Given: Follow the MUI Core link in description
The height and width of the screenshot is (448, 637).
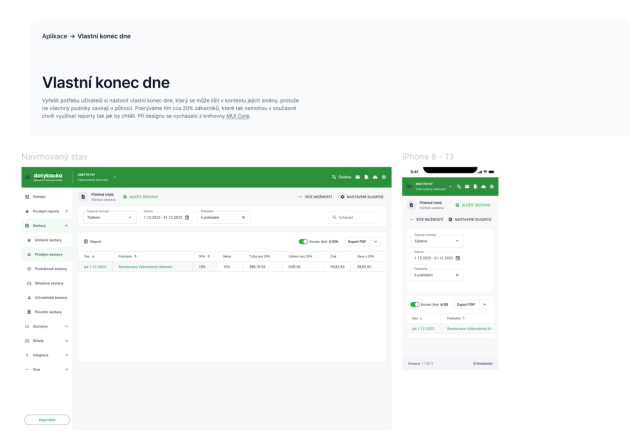Looking at the screenshot, I should coord(238,116).
